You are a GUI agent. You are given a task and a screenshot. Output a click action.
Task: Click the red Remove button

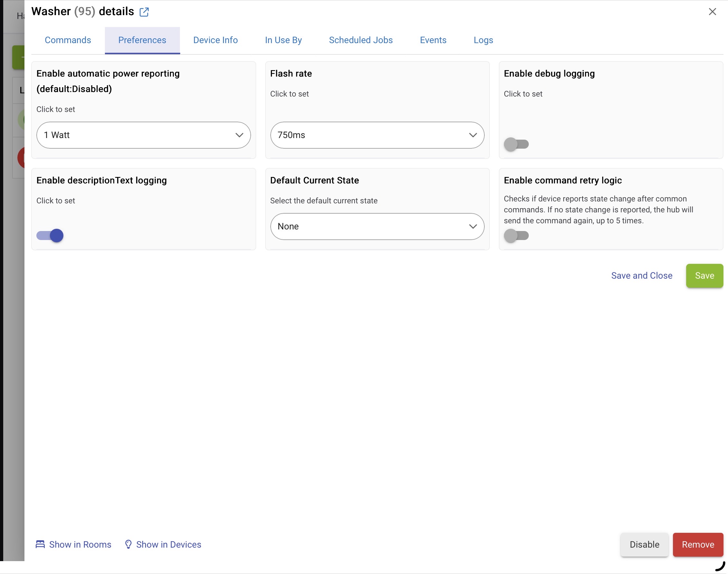pyautogui.click(x=697, y=544)
